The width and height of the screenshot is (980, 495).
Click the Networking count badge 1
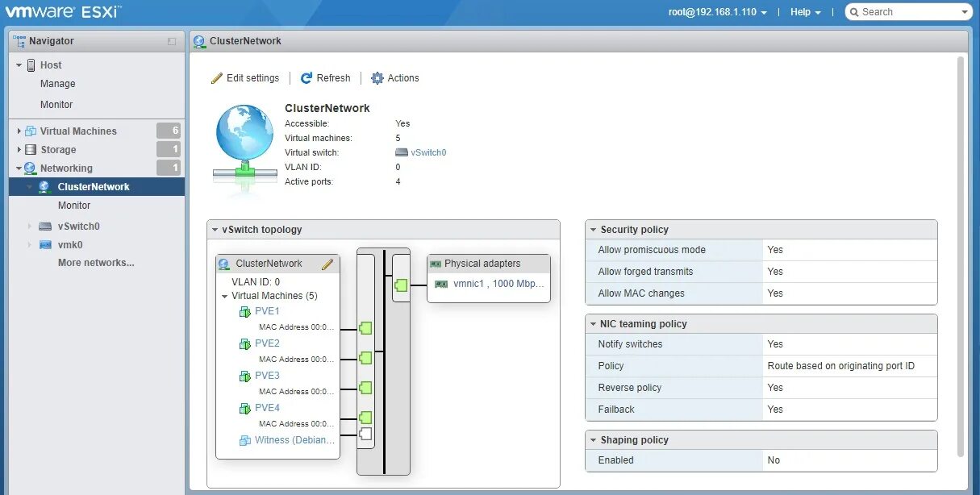[x=169, y=168]
